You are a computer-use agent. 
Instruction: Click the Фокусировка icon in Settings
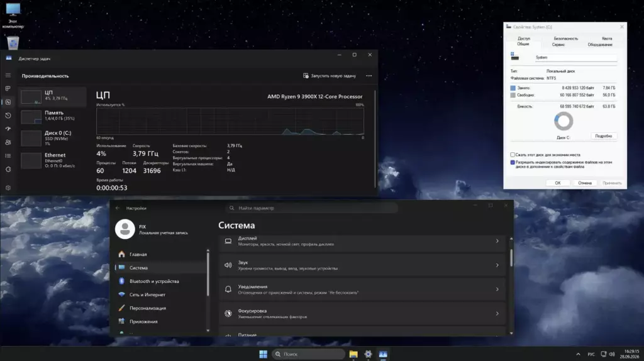pyautogui.click(x=228, y=314)
